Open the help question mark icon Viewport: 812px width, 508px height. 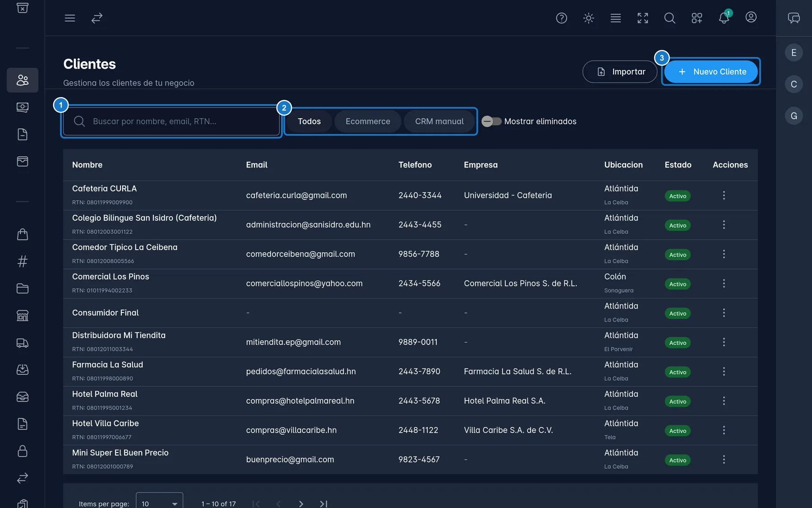562,18
